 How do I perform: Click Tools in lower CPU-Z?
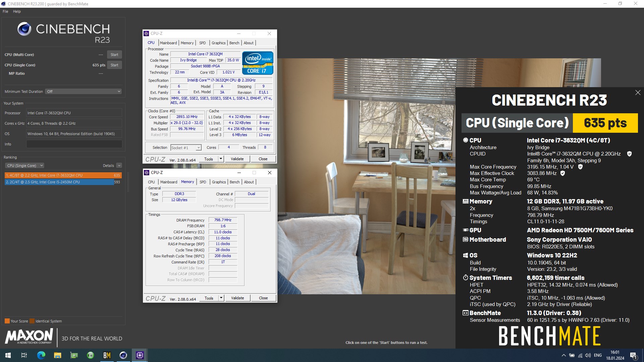209,298
